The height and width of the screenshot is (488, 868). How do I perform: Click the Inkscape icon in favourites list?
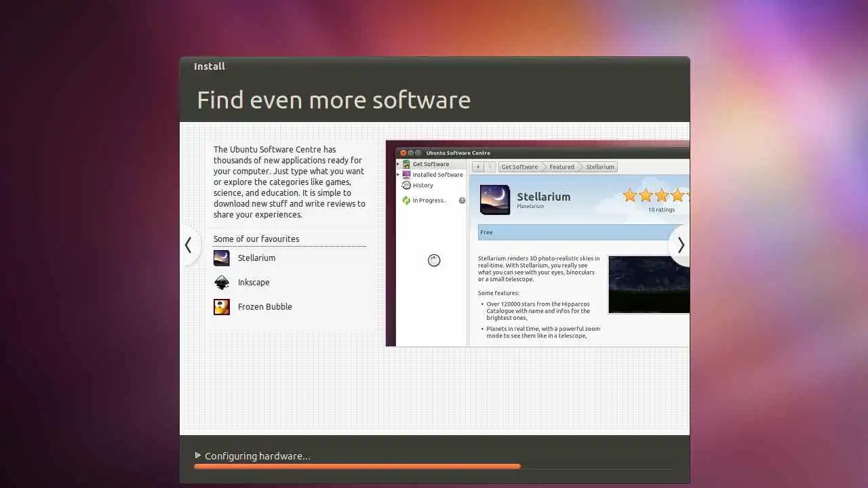pyautogui.click(x=222, y=282)
